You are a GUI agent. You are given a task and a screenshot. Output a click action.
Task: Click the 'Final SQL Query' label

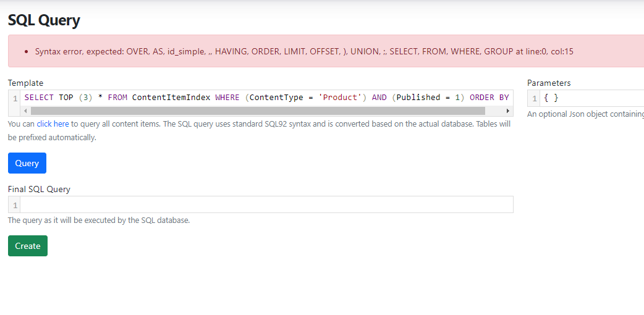pos(39,189)
